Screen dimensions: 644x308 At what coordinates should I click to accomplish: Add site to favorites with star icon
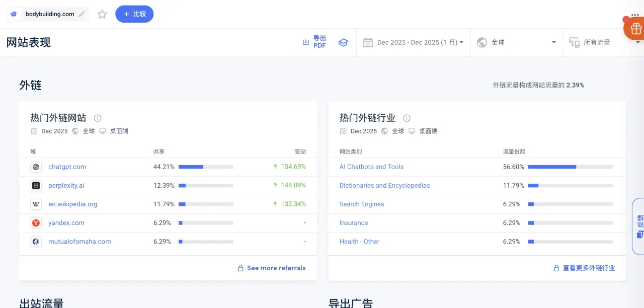coord(102,14)
